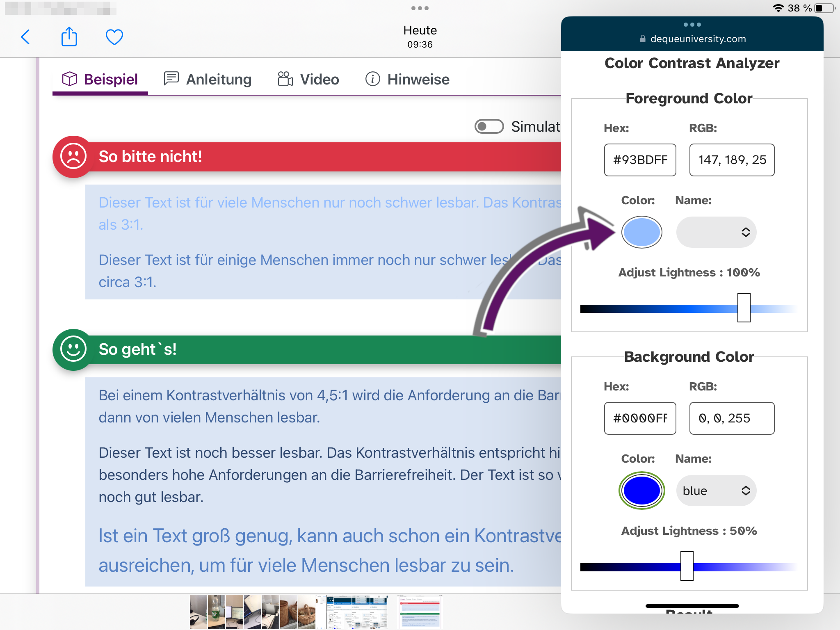Click the '09:36' time under Heute

tap(420, 45)
